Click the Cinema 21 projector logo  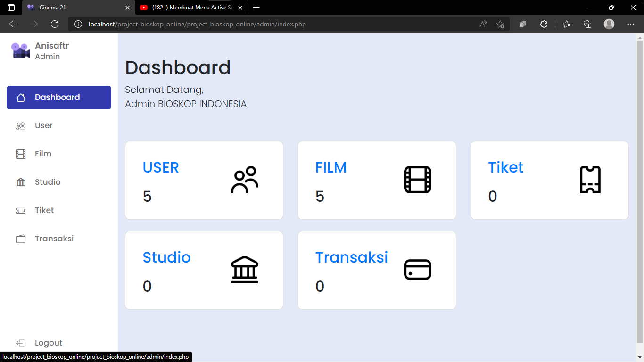pyautogui.click(x=20, y=49)
